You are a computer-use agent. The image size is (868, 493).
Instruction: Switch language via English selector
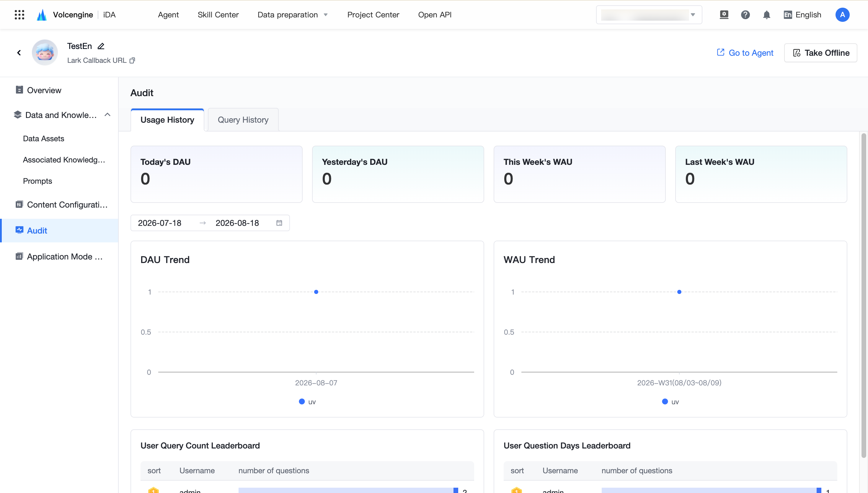point(802,14)
